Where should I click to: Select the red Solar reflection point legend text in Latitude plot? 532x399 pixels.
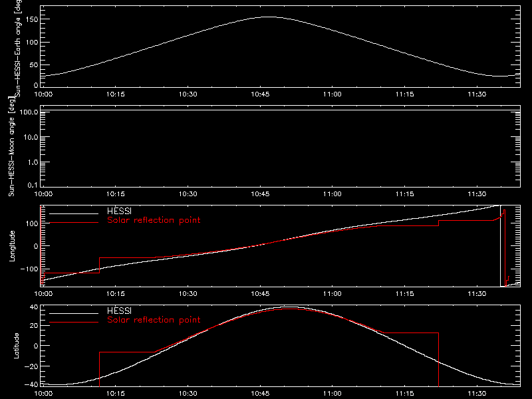point(154,320)
